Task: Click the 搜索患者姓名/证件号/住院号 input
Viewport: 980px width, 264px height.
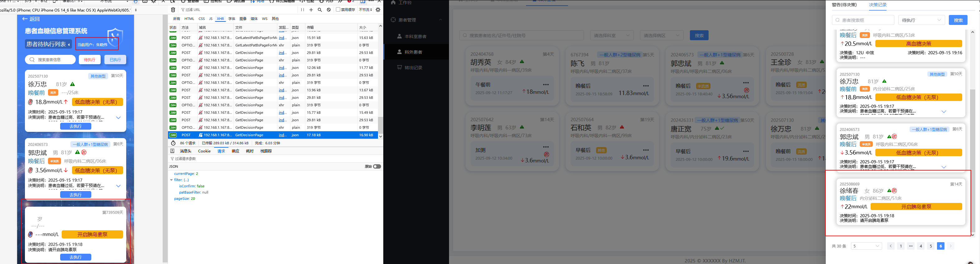Action: click(x=522, y=36)
